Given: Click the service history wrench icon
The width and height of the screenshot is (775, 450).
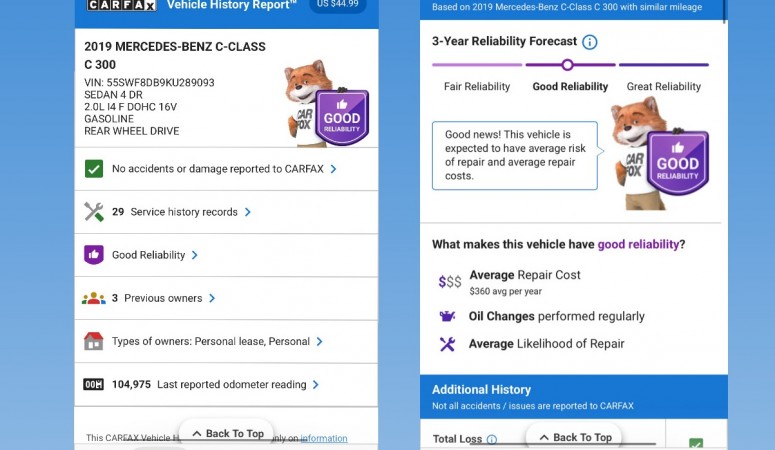Looking at the screenshot, I should tap(94, 212).
